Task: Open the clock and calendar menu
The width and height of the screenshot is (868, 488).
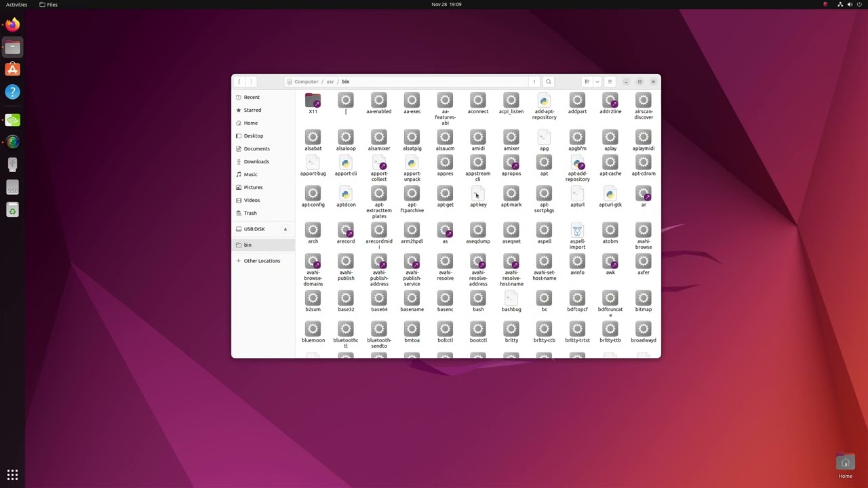Action: (446, 5)
